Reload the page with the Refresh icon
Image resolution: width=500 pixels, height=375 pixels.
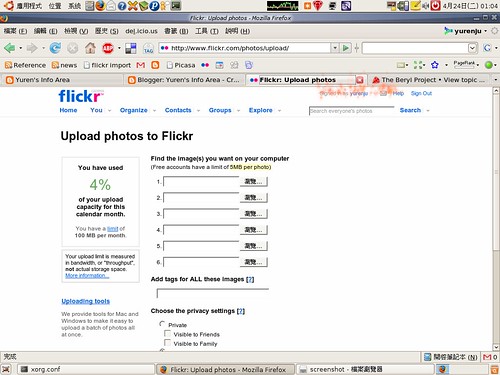55,48
